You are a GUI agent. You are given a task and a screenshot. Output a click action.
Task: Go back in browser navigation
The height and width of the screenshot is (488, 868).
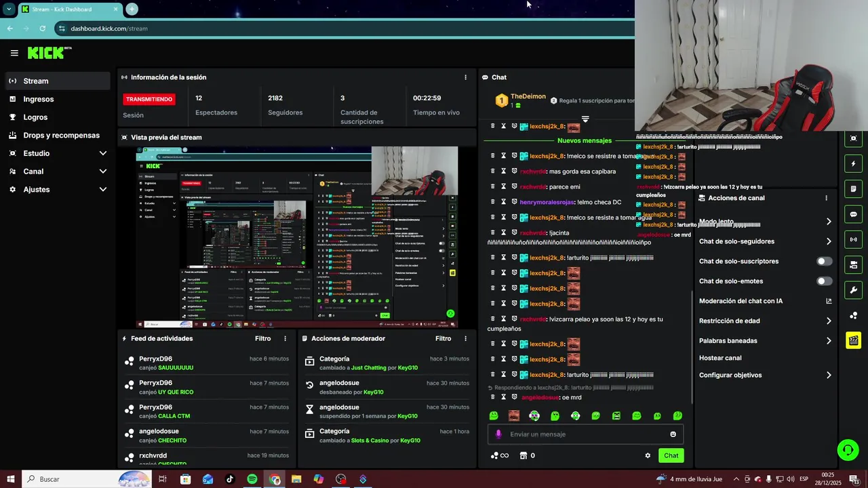[9, 28]
